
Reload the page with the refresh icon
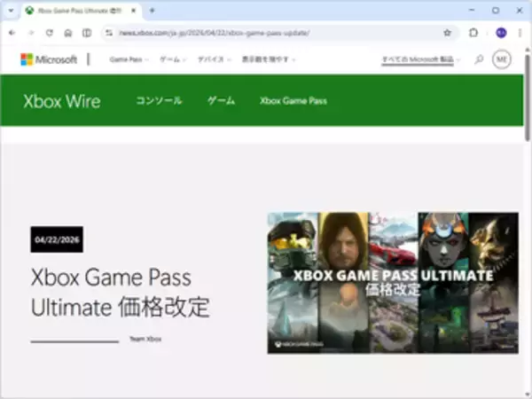click(50, 33)
